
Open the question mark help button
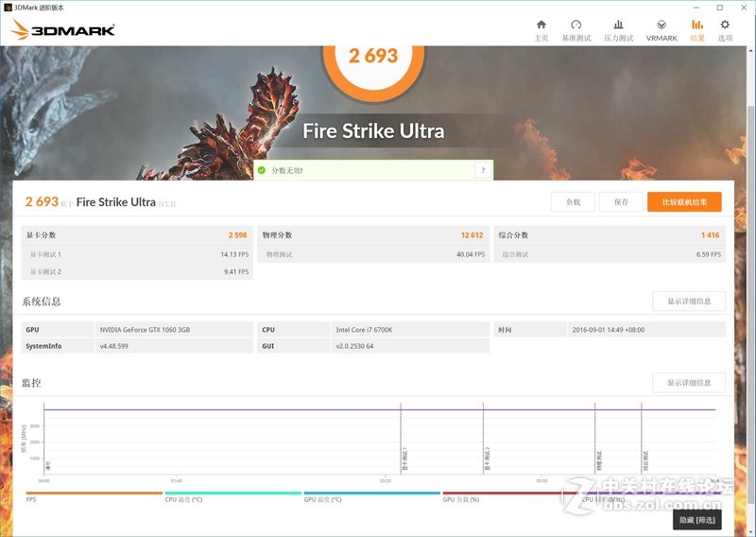tap(483, 170)
